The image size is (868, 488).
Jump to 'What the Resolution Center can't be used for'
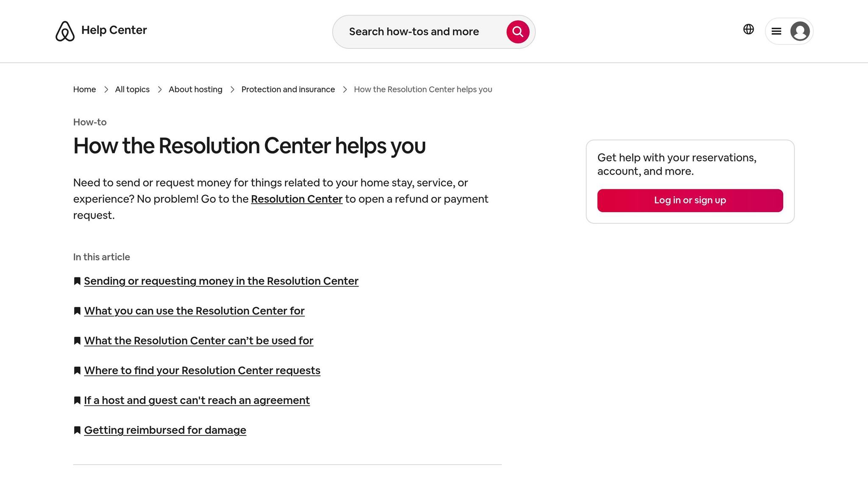[199, 341]
